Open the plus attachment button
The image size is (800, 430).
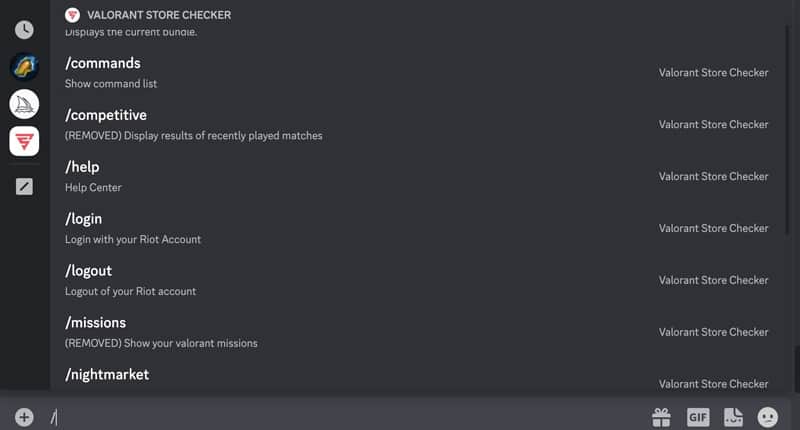click(x=24, y=417)
